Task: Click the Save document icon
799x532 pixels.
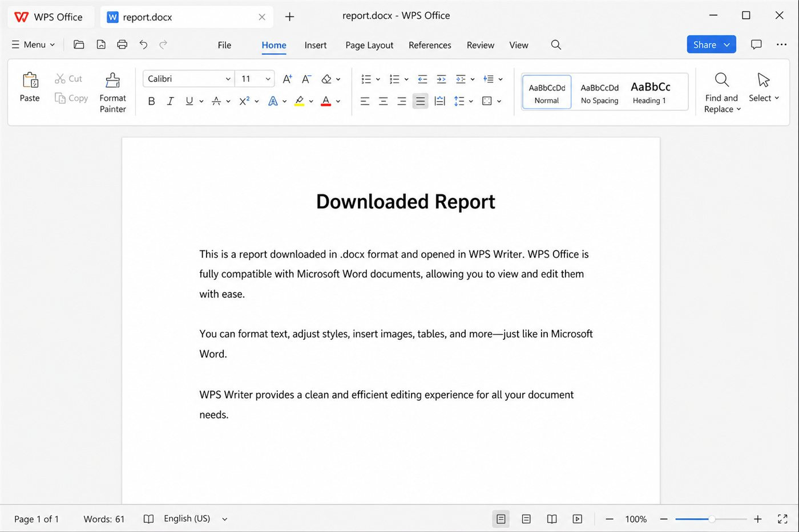Action: [x=101, y=44]
